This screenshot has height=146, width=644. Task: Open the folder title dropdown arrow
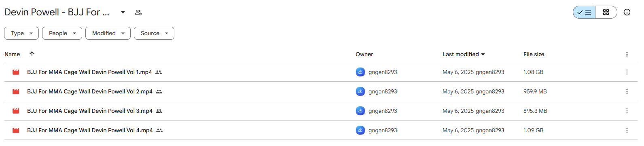[123, 12]
